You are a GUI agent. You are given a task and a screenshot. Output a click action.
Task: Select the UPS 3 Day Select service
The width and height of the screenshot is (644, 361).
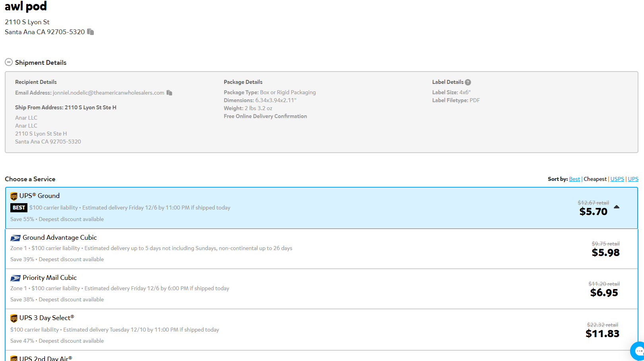tap(322, 330)
